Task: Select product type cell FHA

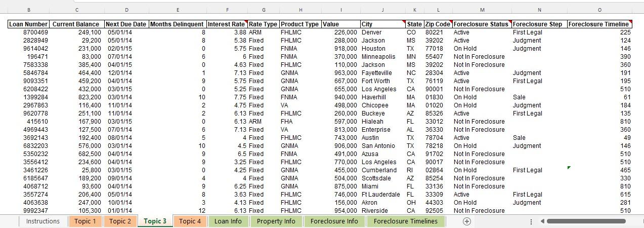Action: (x=300, y=122)
